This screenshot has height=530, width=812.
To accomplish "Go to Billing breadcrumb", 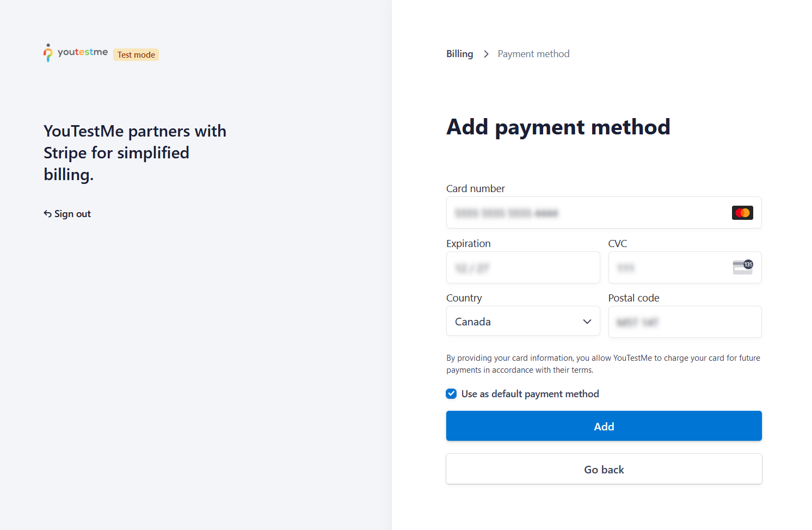I will [x=460, y=54].
